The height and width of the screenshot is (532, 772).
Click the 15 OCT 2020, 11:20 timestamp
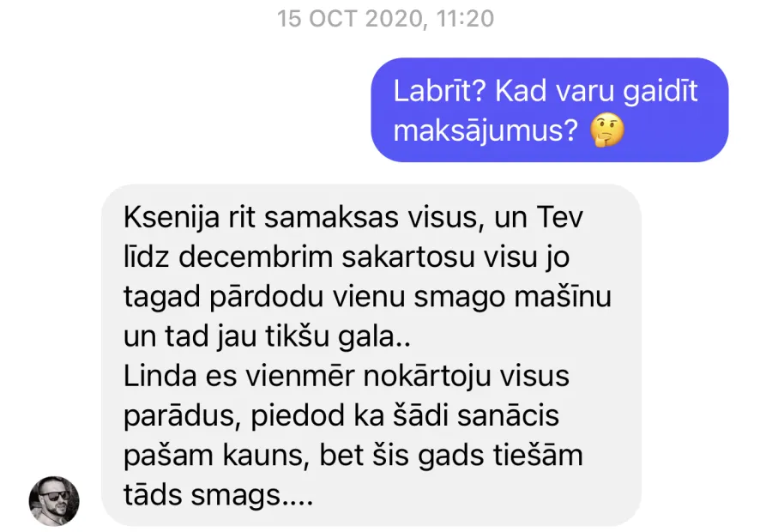pos(385,19)
